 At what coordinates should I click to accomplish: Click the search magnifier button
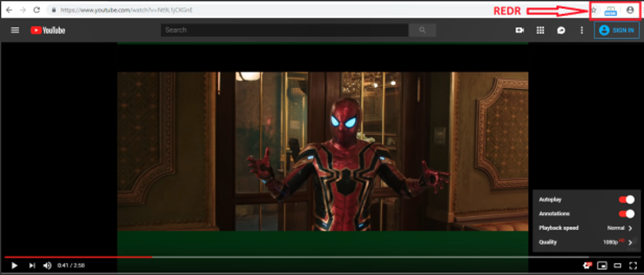pos(422,30)
